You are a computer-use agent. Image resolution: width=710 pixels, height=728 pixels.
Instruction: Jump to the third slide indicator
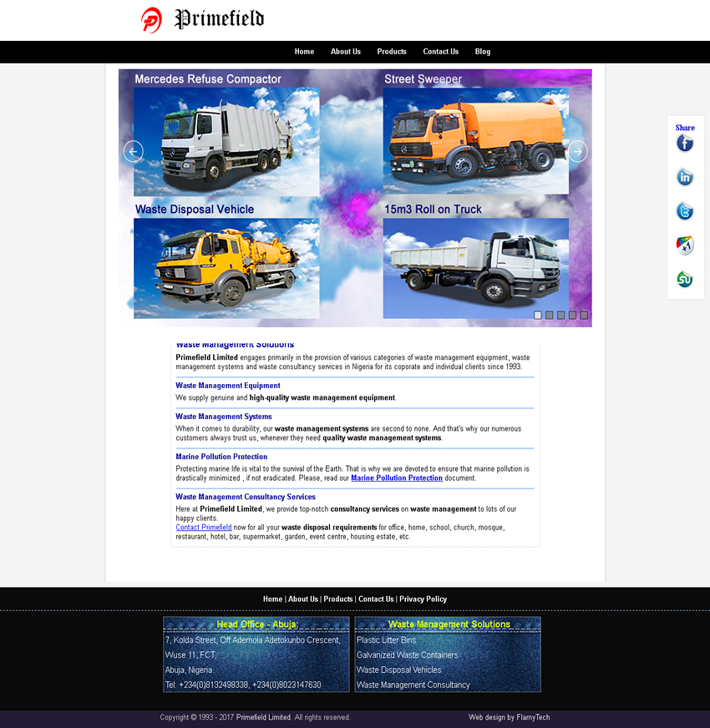[x=561, y=315]
